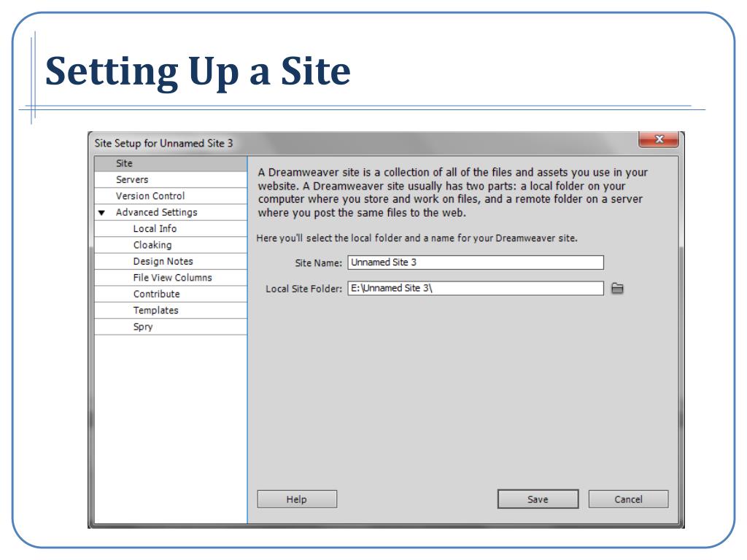Open Local Info settings
The image size is (747, 560).
pos(171,228)
